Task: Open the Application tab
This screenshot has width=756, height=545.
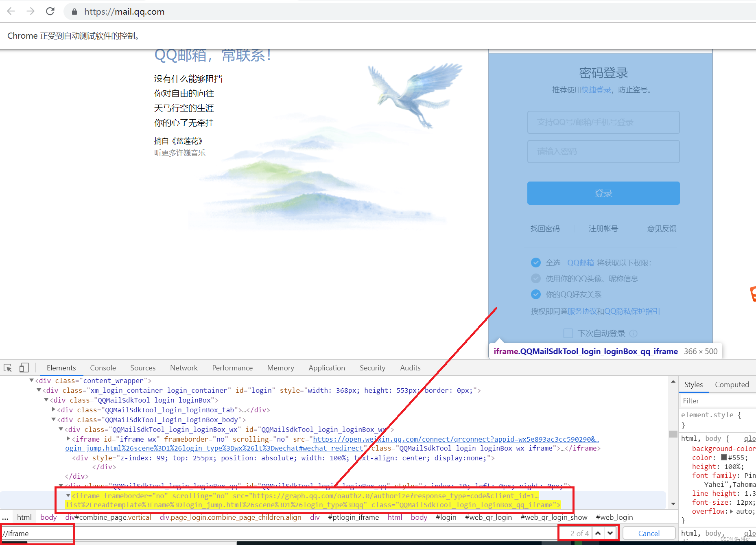Action: 327,368
